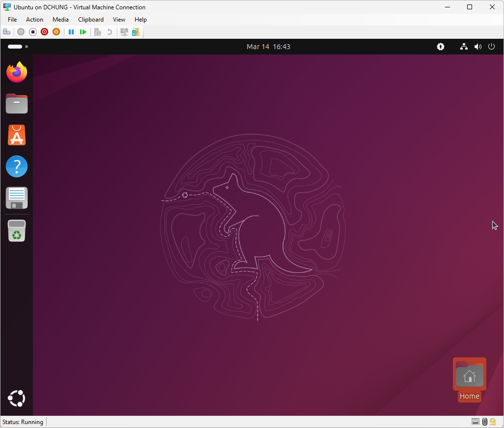The width and height of the screenshot is (504, 428).
Task: Open the Help menu
Action: click(140, 20)
